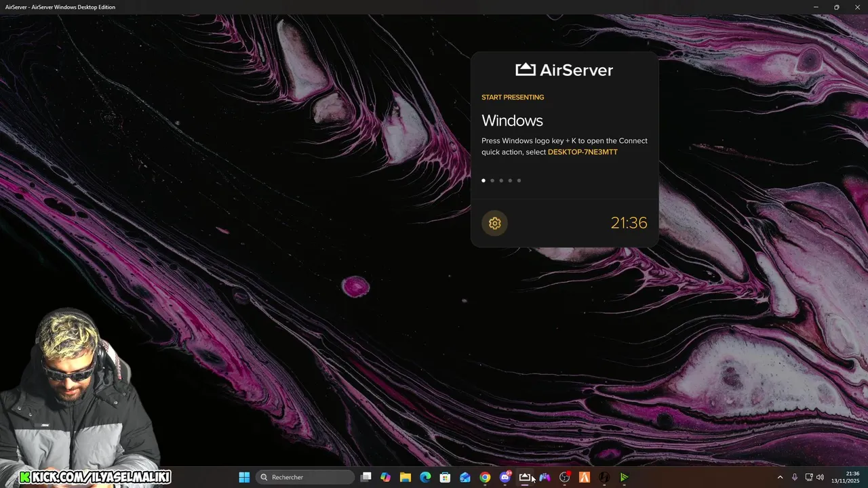
Task: Switch to OBS Studio in the taskbar
Action: 564,477
